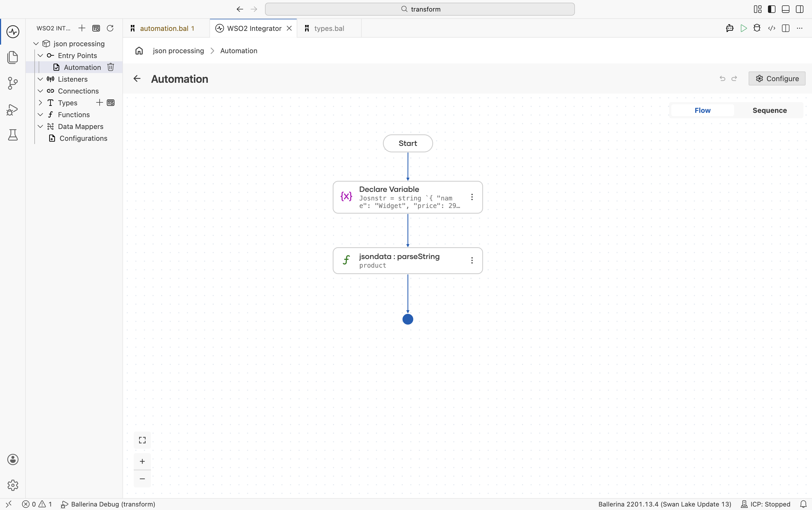
Task: Click ICP: Stopped in the status bar
Action: pyautogui.click(x=766, y=504)
